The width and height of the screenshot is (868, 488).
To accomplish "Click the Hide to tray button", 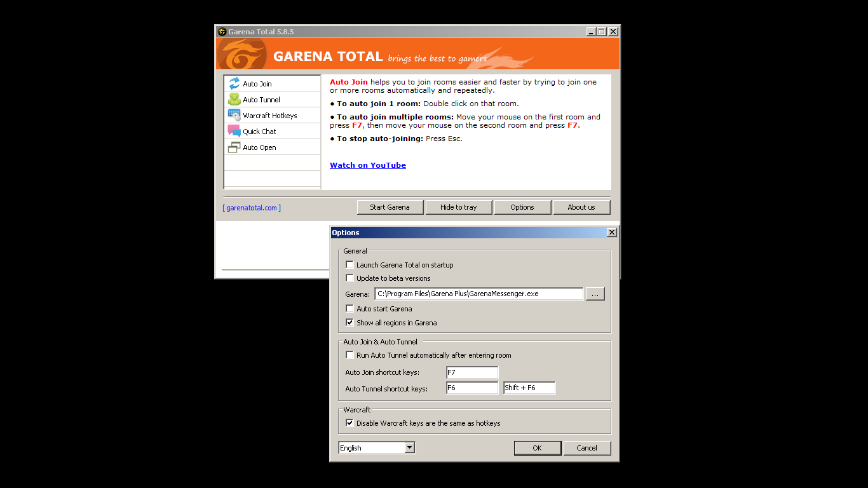I will point(458,207).
